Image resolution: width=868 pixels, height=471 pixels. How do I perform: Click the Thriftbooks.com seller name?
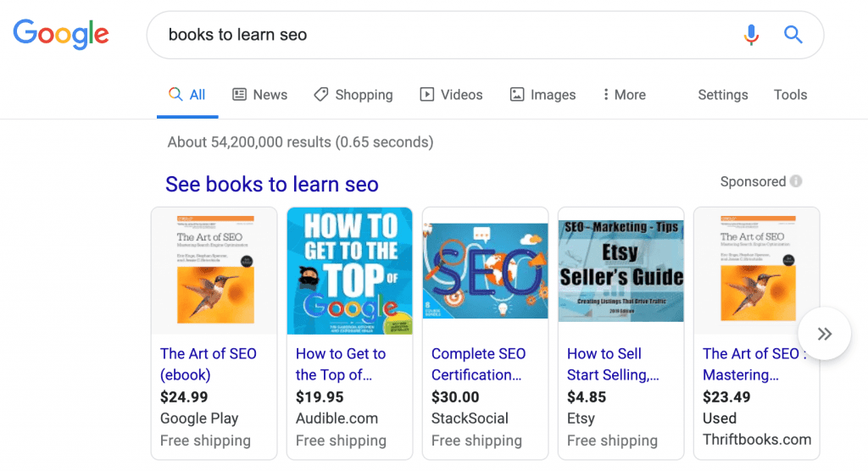coord(757,440)
